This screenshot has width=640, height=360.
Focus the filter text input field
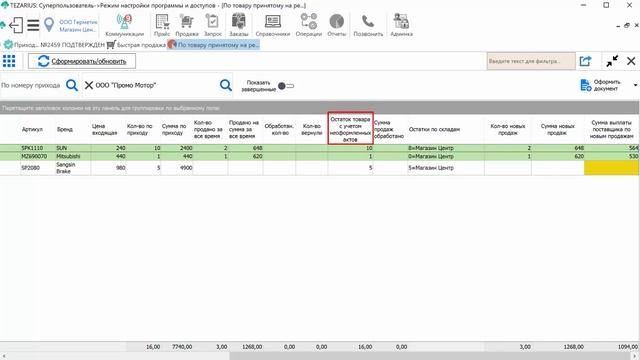pos(531,61)
